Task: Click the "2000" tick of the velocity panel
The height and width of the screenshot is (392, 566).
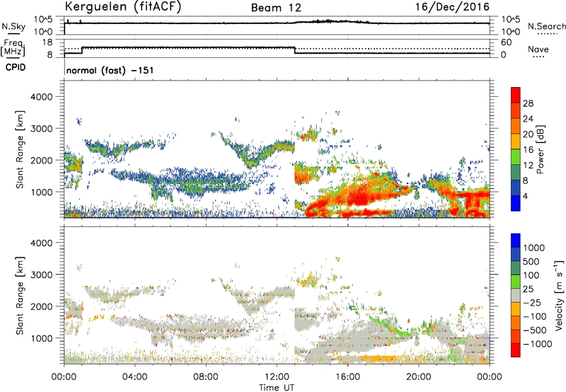Action: pos(41,306)
